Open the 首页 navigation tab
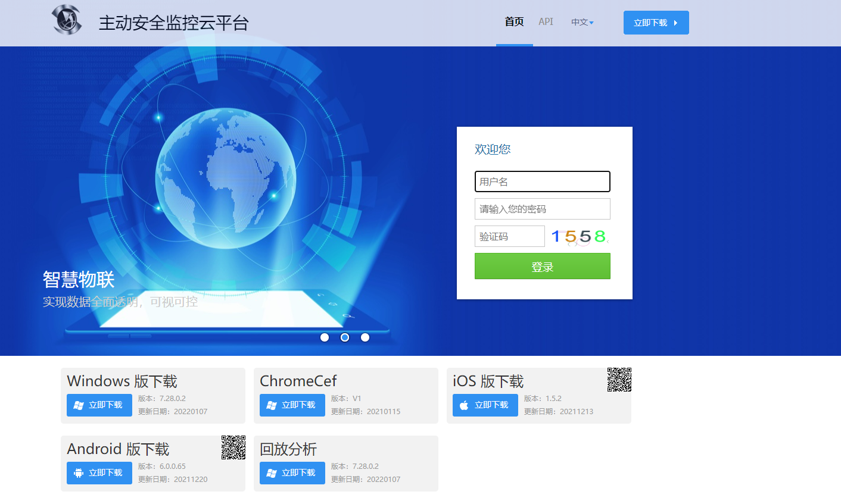Screen dimensions: 841x504 (x=514, y=22)
